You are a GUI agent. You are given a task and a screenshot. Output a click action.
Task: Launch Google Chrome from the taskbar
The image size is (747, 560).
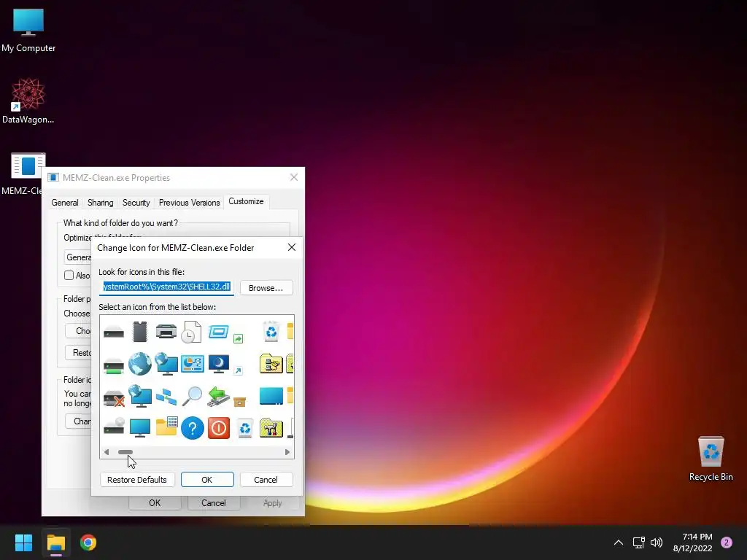[88, 542]
